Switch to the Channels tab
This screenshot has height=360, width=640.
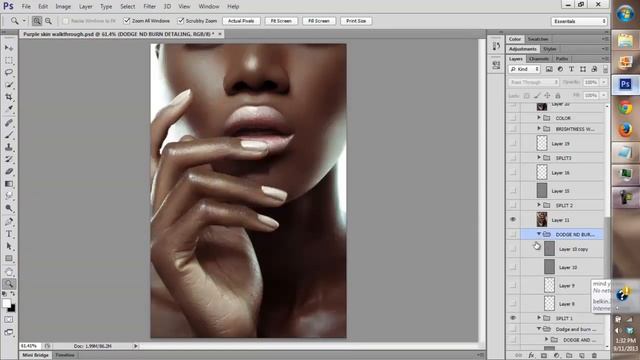(539, 59)
